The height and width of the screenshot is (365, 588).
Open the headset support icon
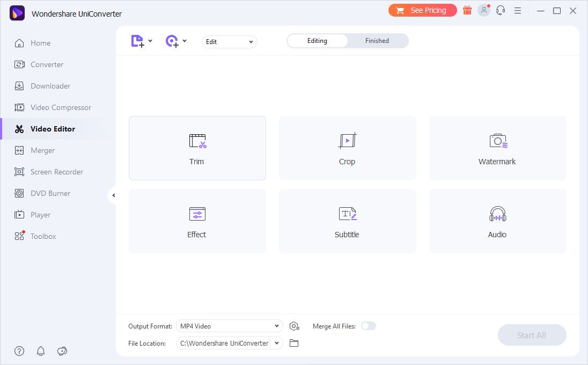click(x=500, y=11)
